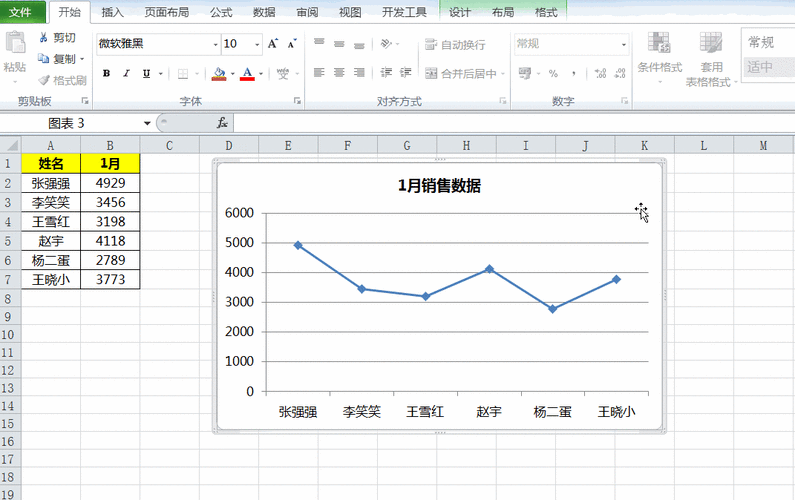The width and height of the screenshot is (795, 500).
Task: Switch to the chart Design (设计) tab
Action: [460, 12]
